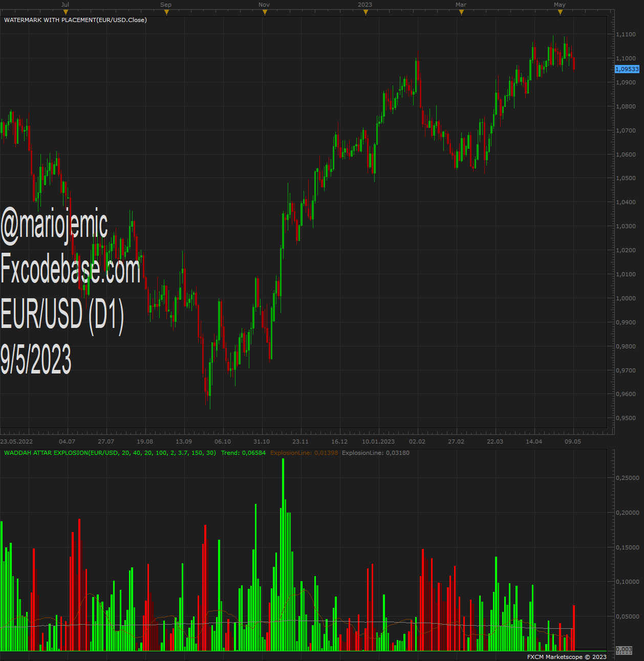Click the 0,05000 indicator axis label
Screen dimensions: 644x661
click(x=627, y=616)
